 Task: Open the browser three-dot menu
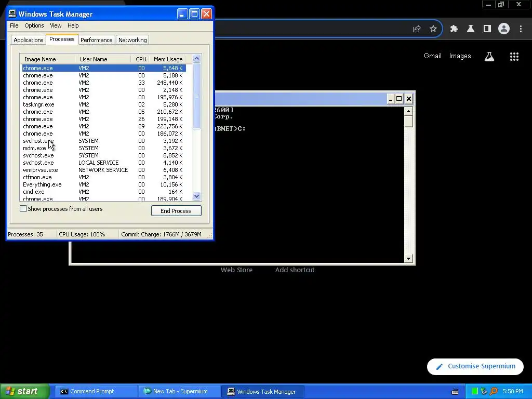click(521, 29)
